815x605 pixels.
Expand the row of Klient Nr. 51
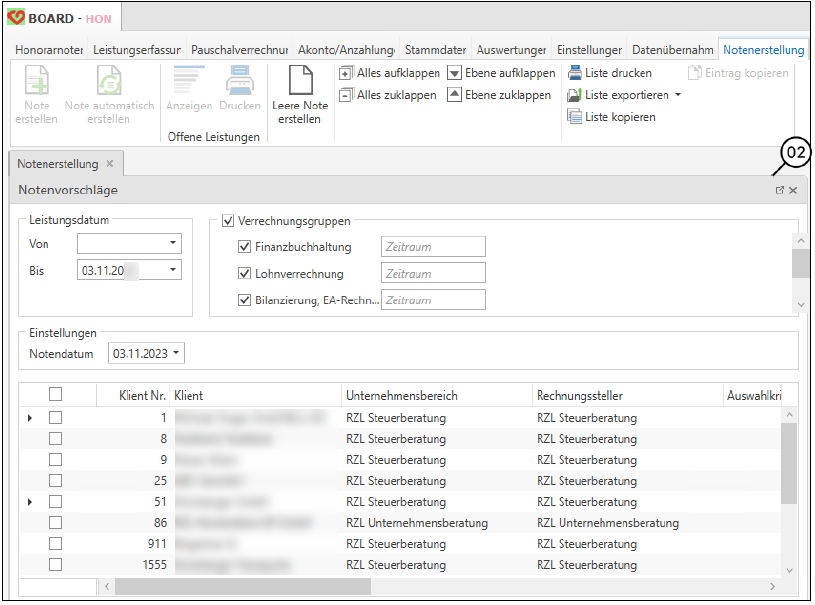(29, 502)
